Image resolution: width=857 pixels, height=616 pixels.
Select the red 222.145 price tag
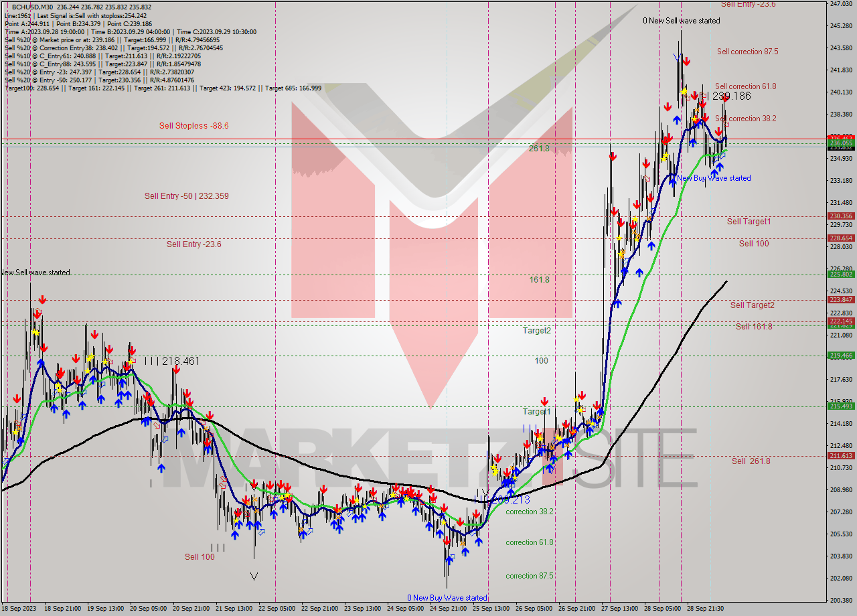pos(841,321)
